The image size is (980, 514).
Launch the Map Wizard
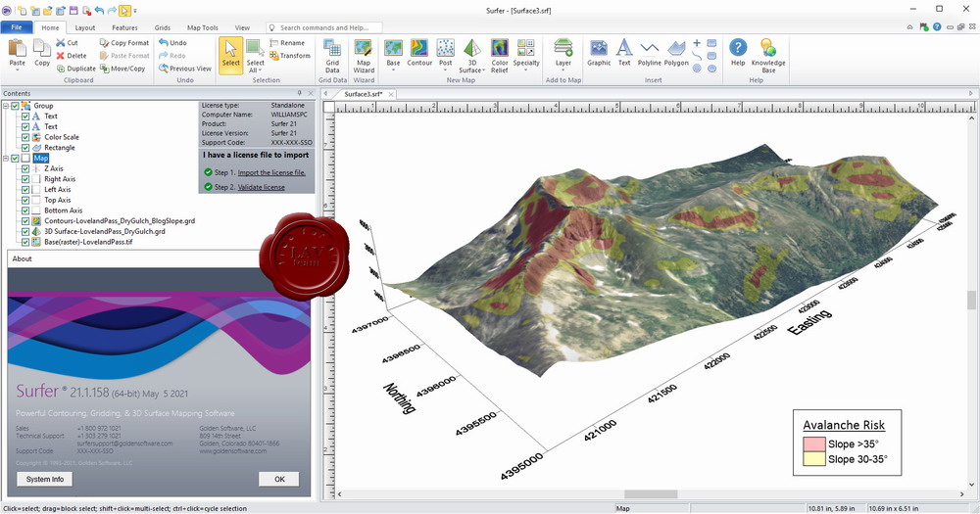pyautogui.click(x=364, y=56)
